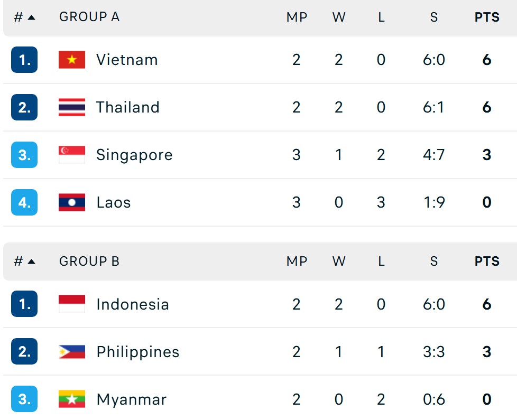Screen dimensions: 517x420
Task: Click the rank 1 badge next to Vietnam
Action: tap(25, 60)
